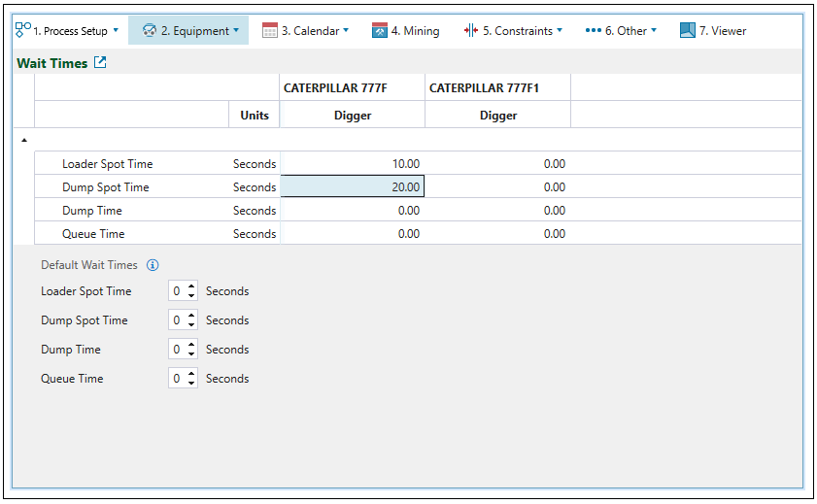
Task: Collapse the wait times table group
Action: [x=24, y=140]
